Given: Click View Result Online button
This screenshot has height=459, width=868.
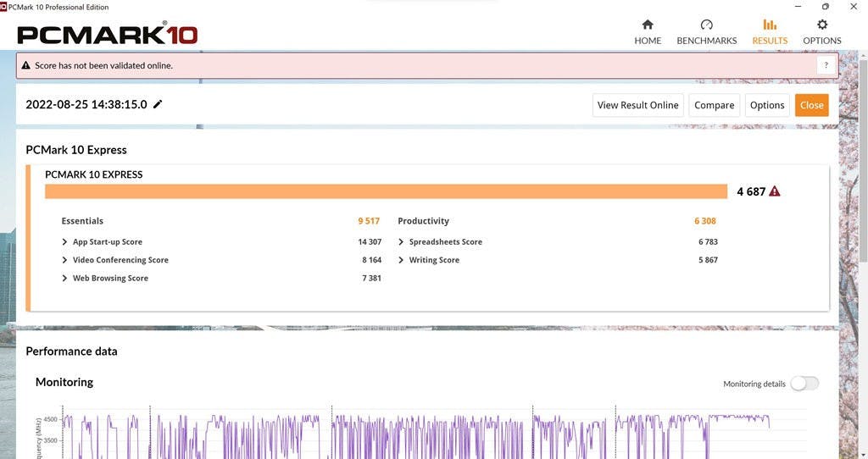Looking at the screenshot, I should point(637,105).
